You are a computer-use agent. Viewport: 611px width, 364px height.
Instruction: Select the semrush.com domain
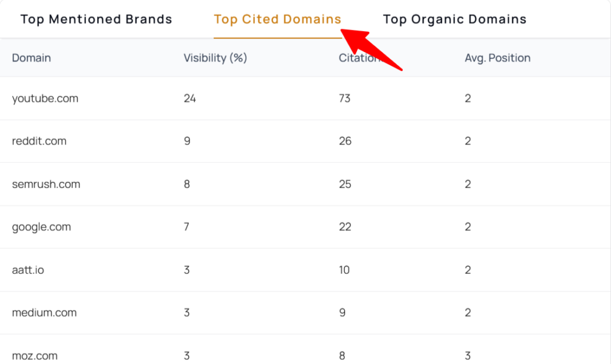pos(46,184)
